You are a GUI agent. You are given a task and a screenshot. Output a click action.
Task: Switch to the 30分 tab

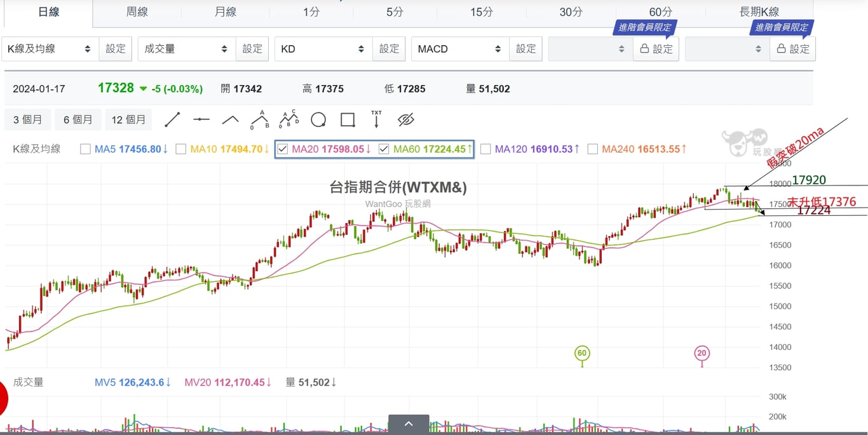(571, 12)
